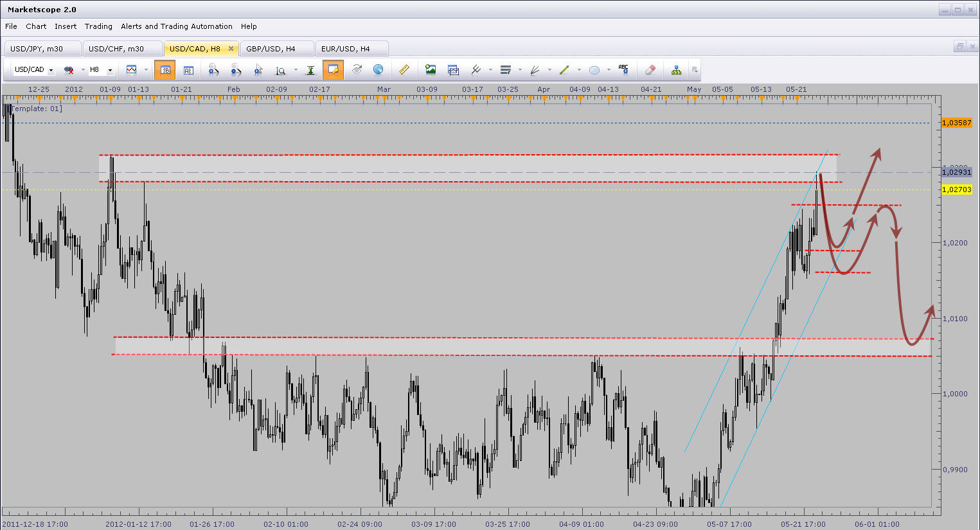Switch to the USD/JPY, m30 tab
This screenshot has height=530, width=980.
tap(42, 49)
